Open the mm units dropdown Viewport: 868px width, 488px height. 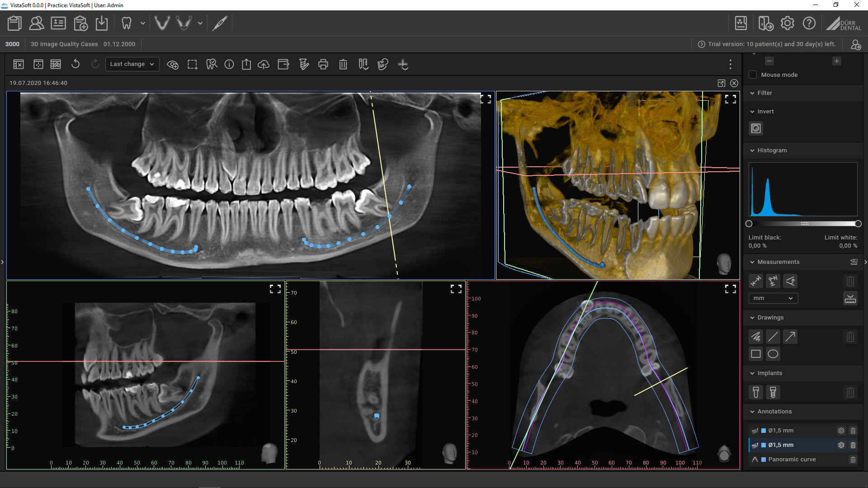(x=773, y=298)
